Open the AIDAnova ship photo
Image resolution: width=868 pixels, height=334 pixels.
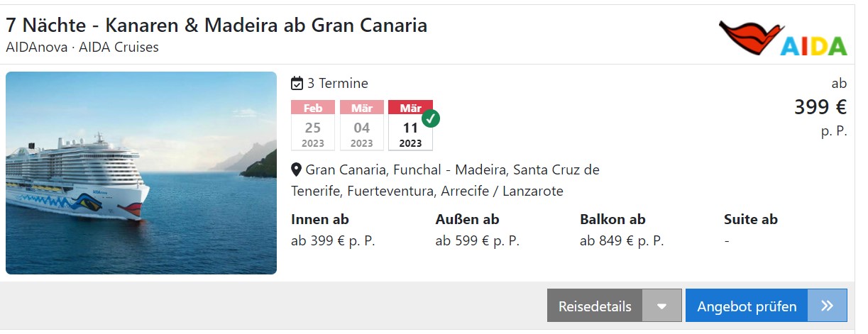coord(141,173)
